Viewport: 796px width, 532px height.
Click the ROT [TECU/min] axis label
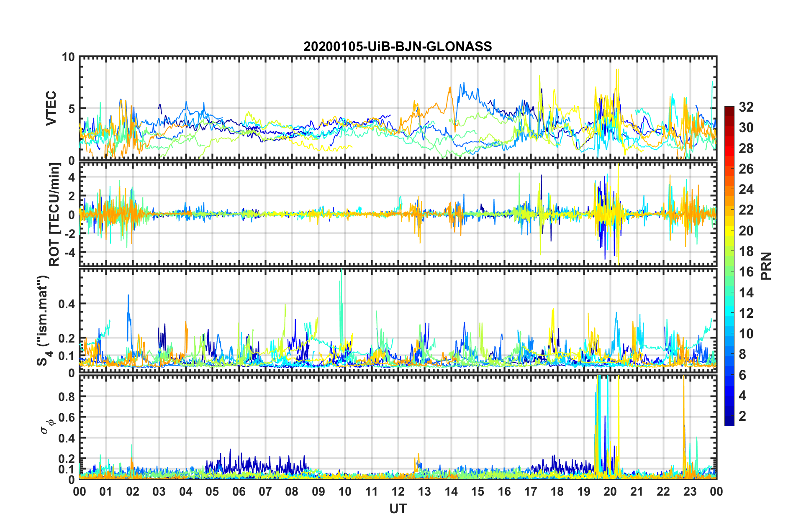point(54,215)
